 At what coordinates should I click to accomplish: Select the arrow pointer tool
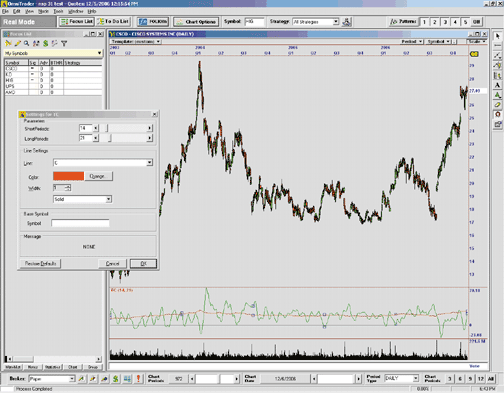point(497,36)
